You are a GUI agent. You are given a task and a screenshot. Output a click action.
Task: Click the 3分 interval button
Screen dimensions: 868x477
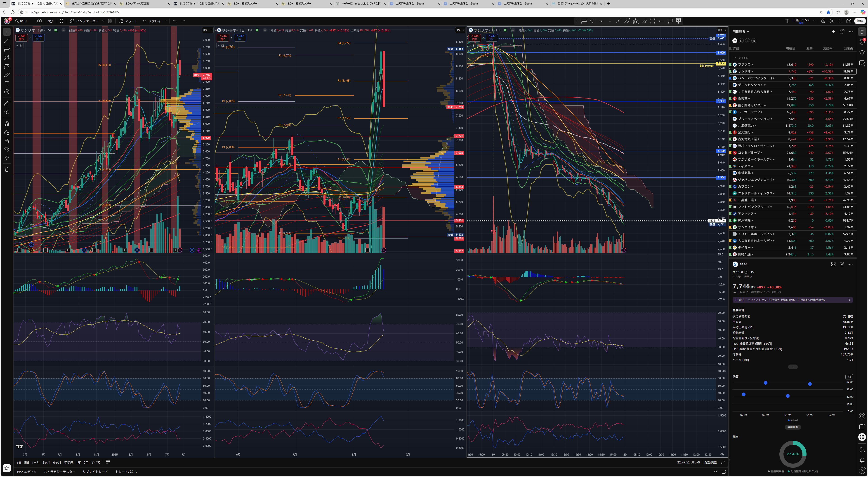51,21
